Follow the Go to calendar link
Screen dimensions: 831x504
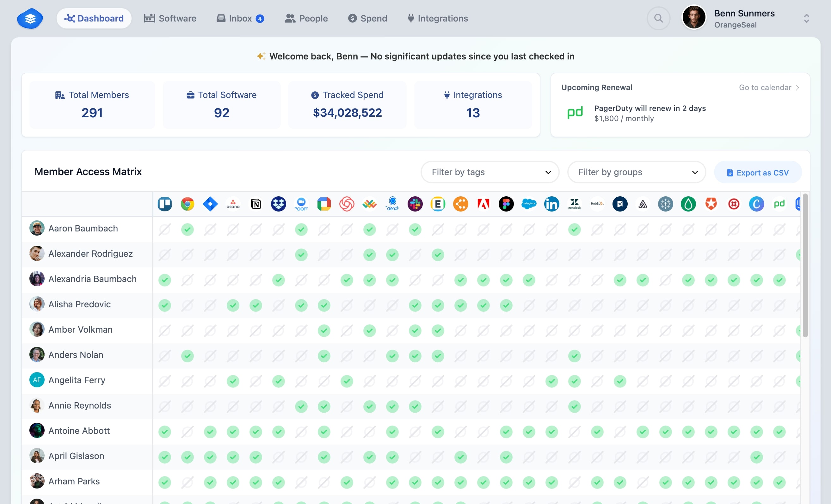tap(765, 87)
